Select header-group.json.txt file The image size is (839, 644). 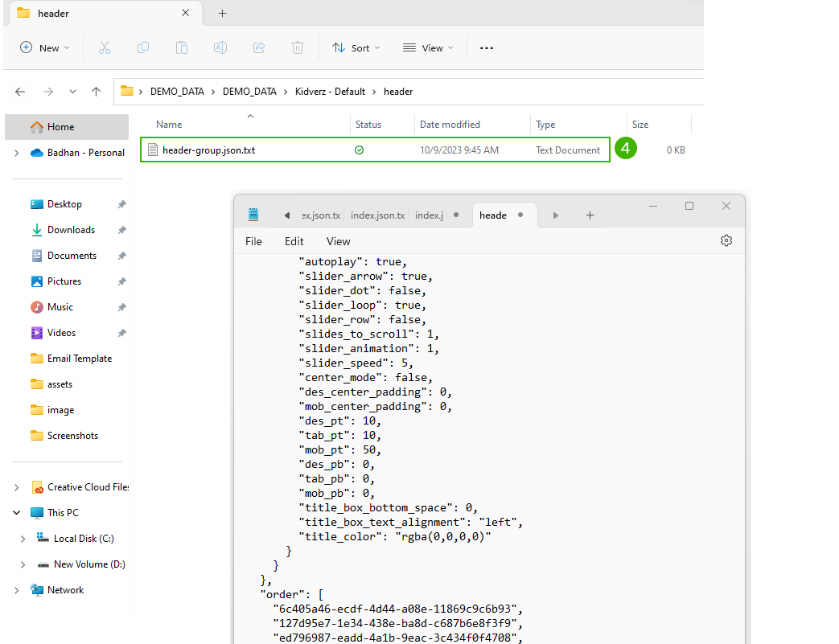tap(375, 150)
